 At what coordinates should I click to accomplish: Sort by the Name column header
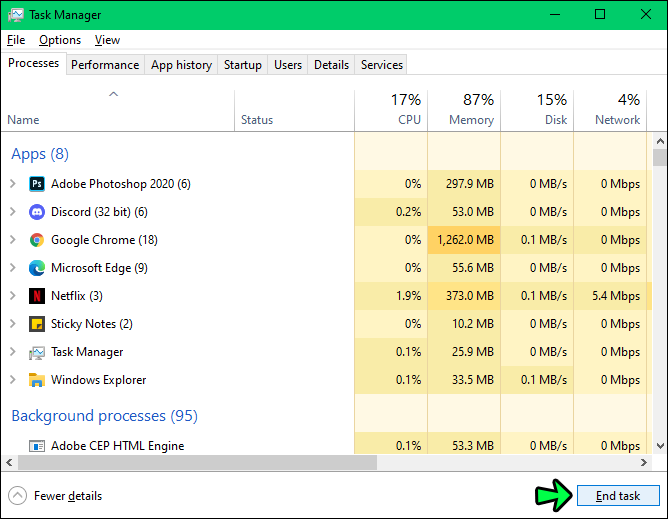coord(118,110)
